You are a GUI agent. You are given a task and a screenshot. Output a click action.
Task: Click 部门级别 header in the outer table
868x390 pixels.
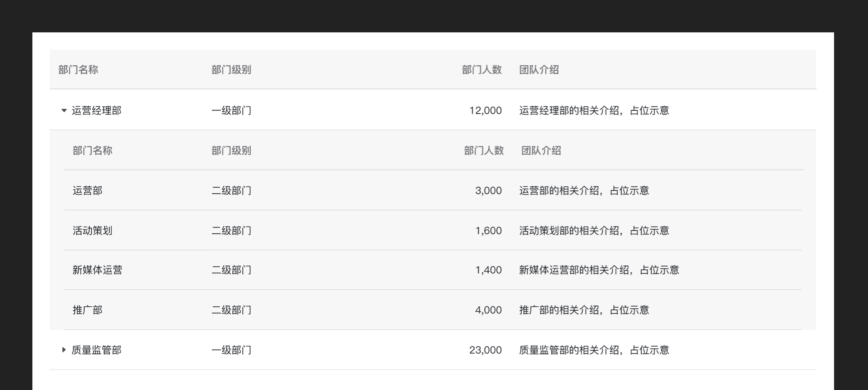pos(231,70)
